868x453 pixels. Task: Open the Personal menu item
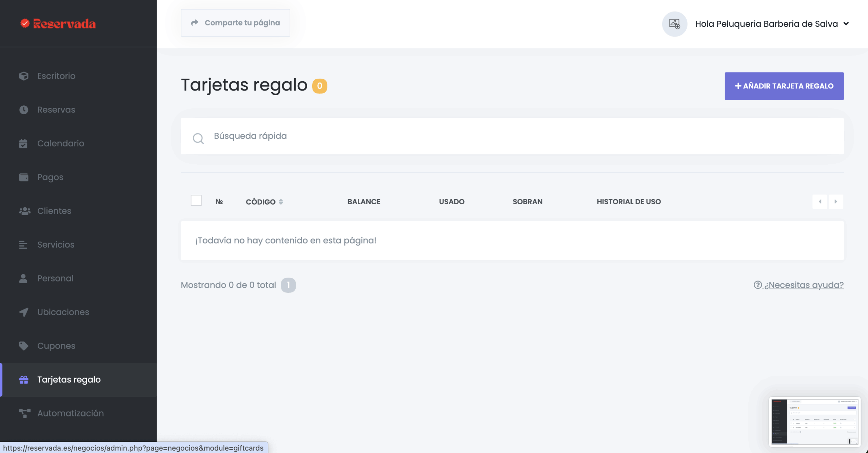coord(55,279)
